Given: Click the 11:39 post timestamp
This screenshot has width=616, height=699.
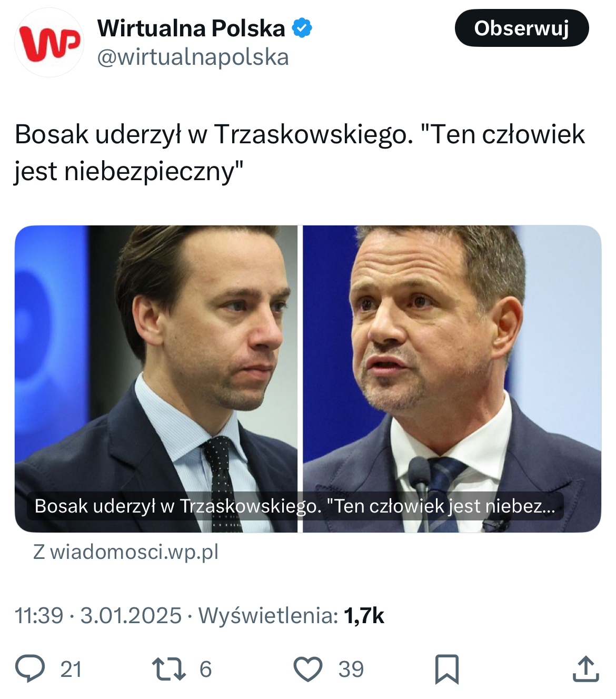Looking at the screenshot, I should pyautogui.click(x=39, y=615).
